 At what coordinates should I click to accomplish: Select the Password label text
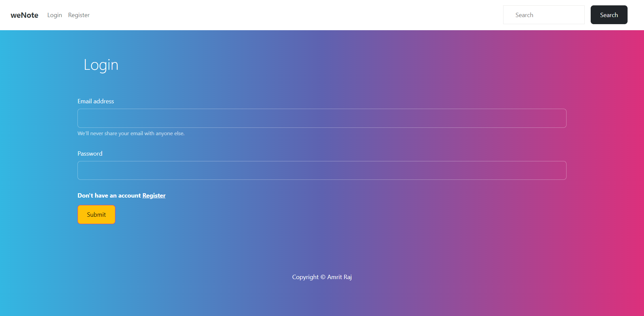coord(90,154)
